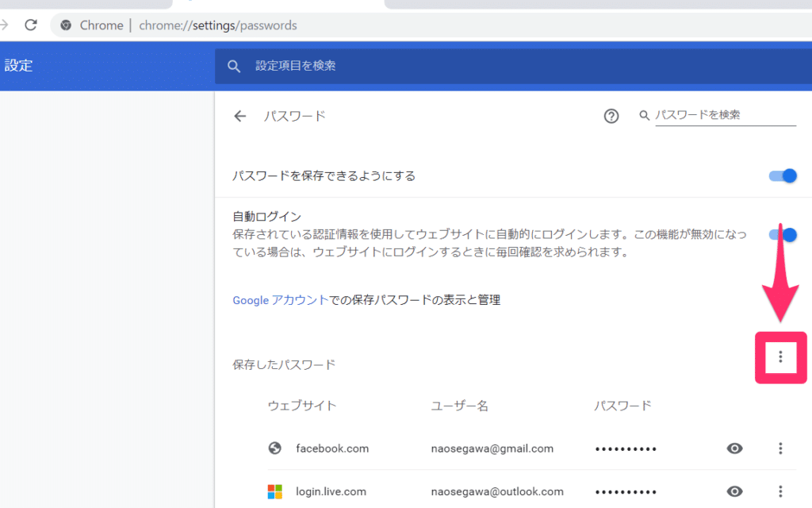
Task: Click the back arrow beside パスワード heading
Action: click(239, 116)
